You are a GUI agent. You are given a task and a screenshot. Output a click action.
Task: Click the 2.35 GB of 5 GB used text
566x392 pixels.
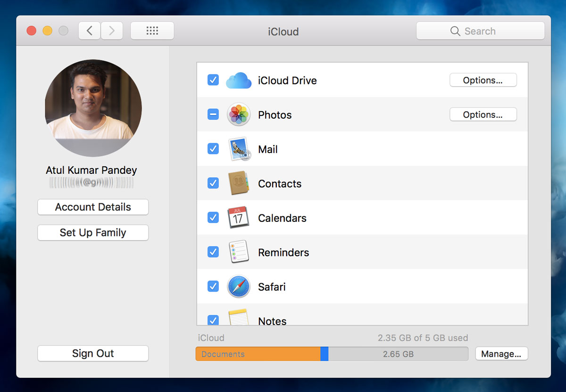(423, 338)
